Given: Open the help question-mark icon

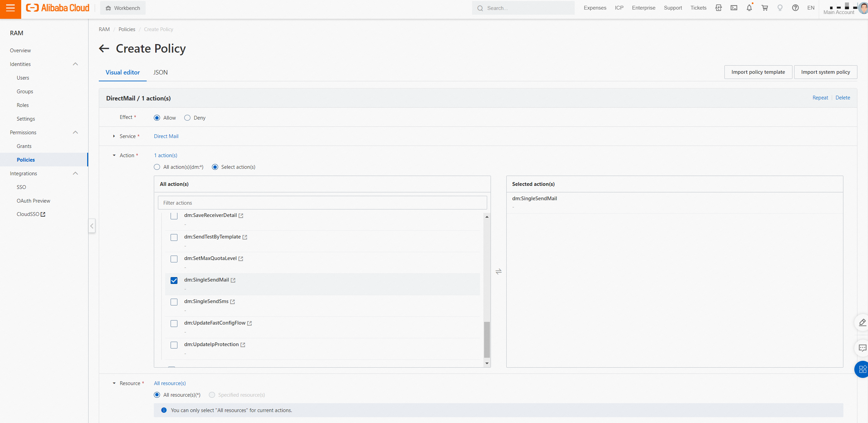Looking at the screenshot, I should pos(796,8).
